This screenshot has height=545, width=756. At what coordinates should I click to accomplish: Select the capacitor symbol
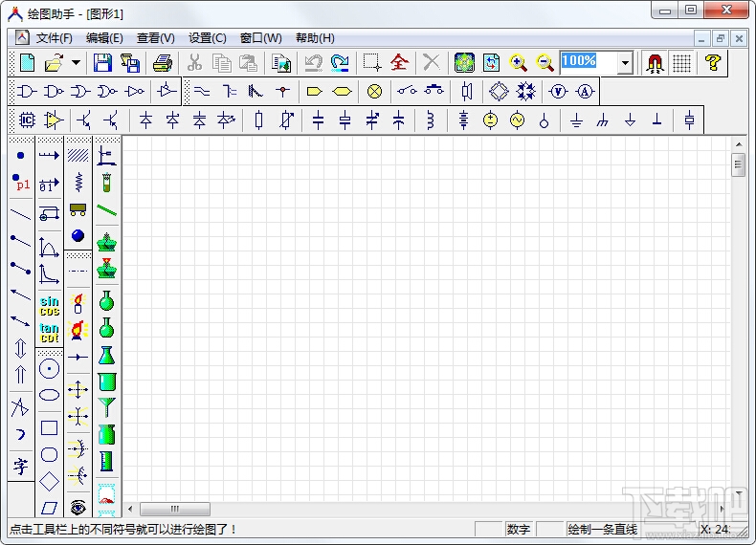point(318,120)
